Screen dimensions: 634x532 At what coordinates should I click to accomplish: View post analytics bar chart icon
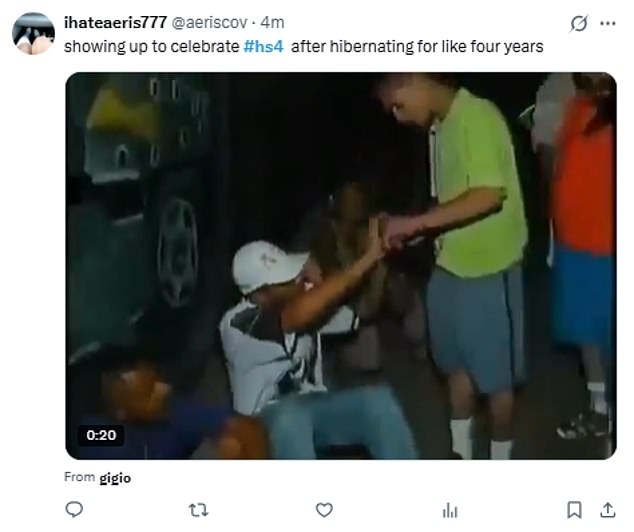pyautogui.click(x=450, y=510)
